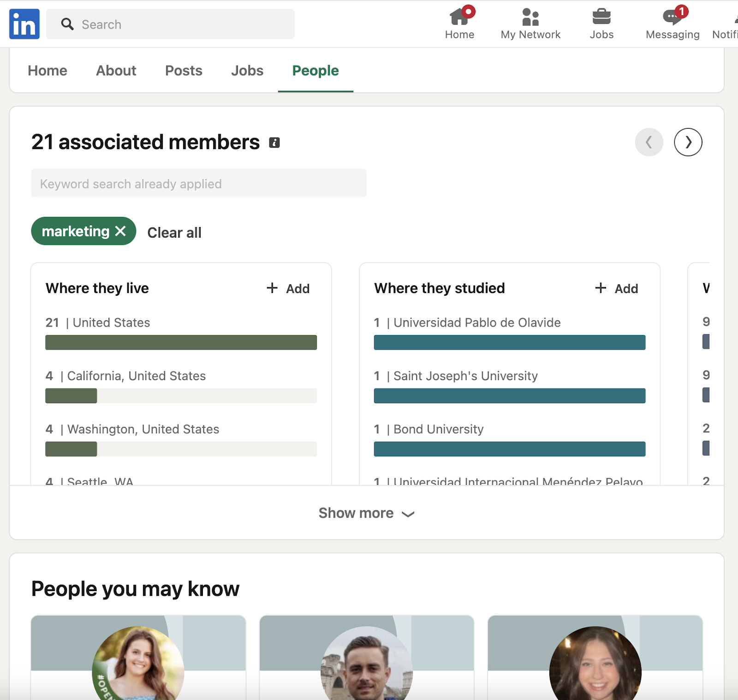Click in the LinkedIn search field

pos(170,24)
